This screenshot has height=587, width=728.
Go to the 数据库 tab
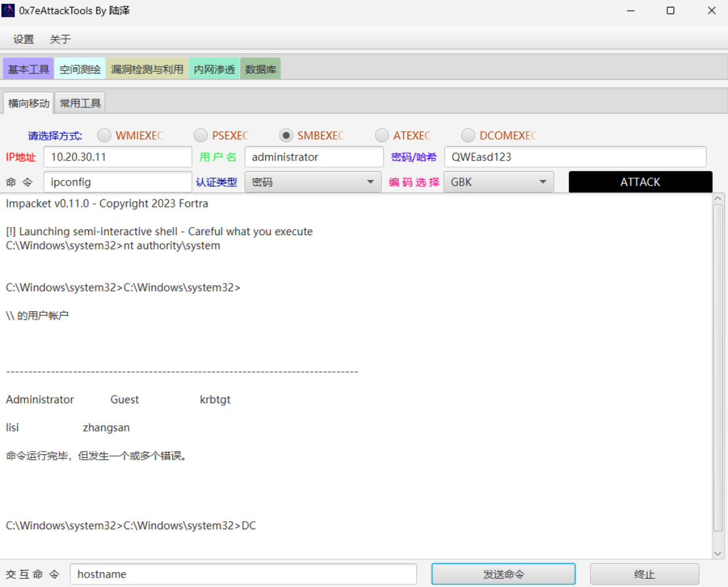pyautogui.click(x=260, y=69)
